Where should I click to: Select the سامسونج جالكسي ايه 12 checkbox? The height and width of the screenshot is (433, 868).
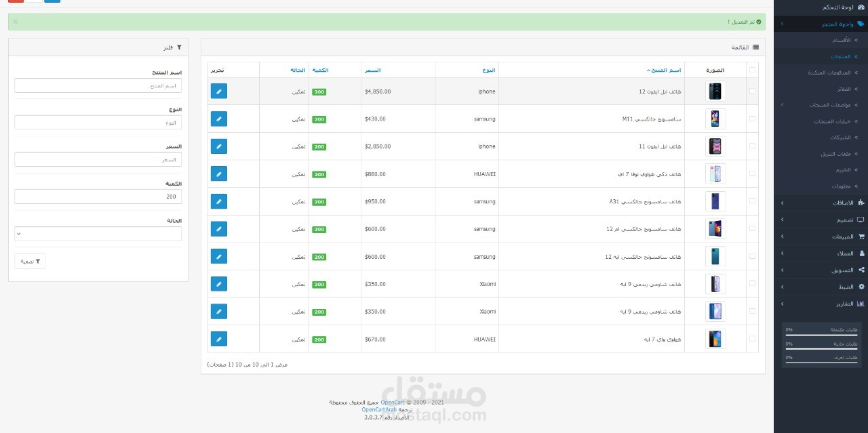[x=752, y=256]
